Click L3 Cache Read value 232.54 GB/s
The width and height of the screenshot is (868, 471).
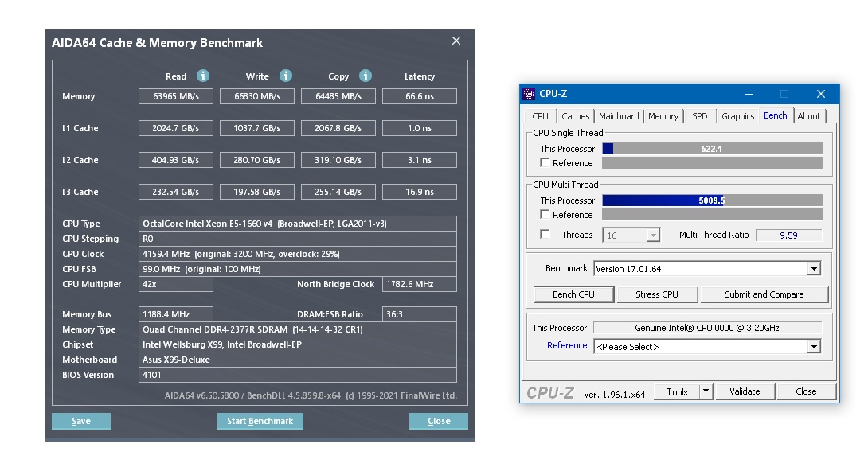176,192
